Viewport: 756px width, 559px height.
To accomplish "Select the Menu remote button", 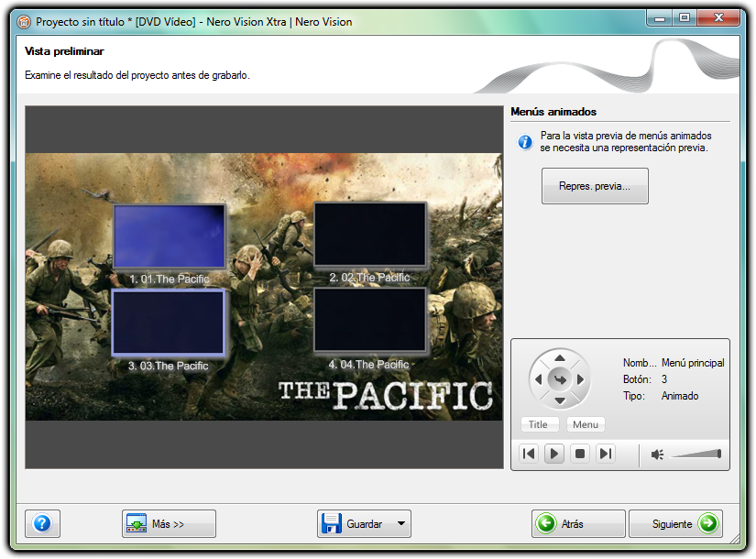I will tap(586, 424).
